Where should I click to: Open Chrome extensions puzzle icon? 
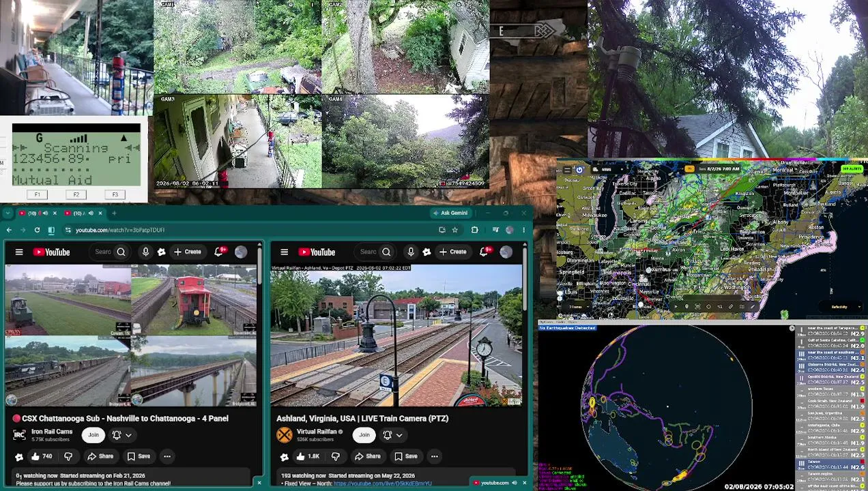(x=474, y=230)
